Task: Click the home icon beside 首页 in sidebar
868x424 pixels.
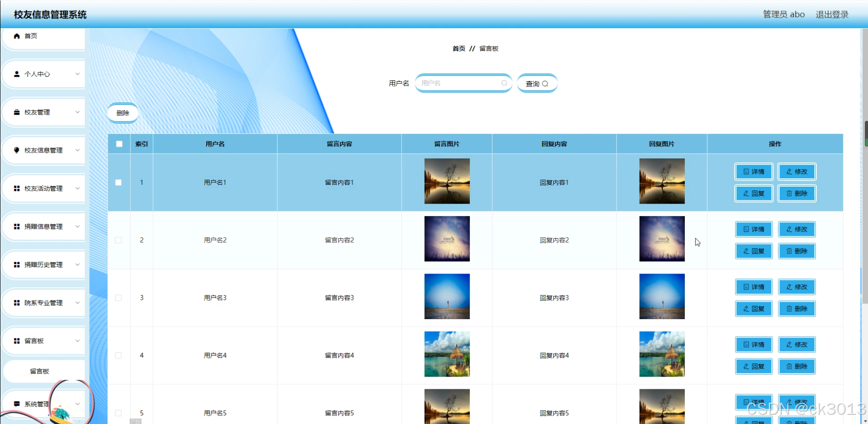Action: (x=17, y=36)
